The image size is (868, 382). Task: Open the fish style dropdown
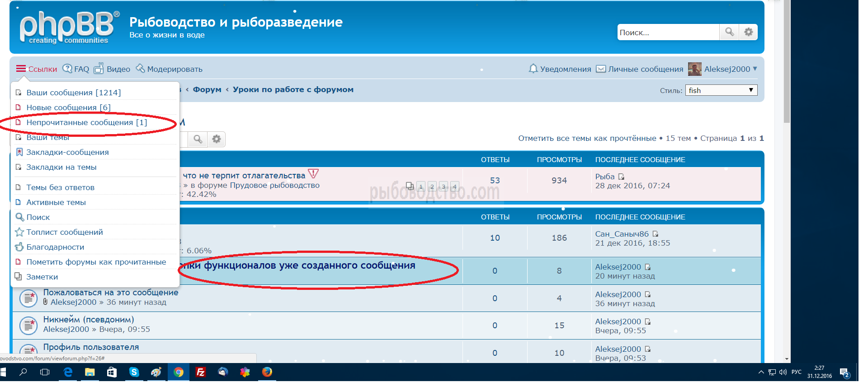(721, 90)
